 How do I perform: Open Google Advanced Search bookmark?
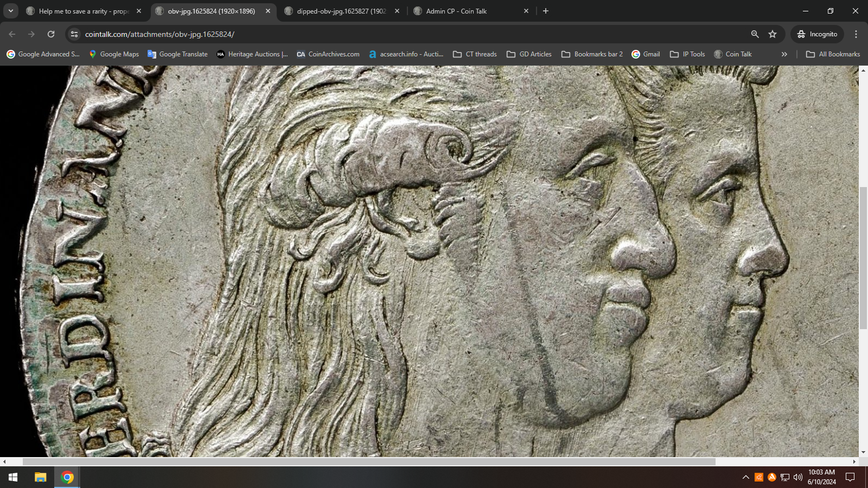point(43,54)
